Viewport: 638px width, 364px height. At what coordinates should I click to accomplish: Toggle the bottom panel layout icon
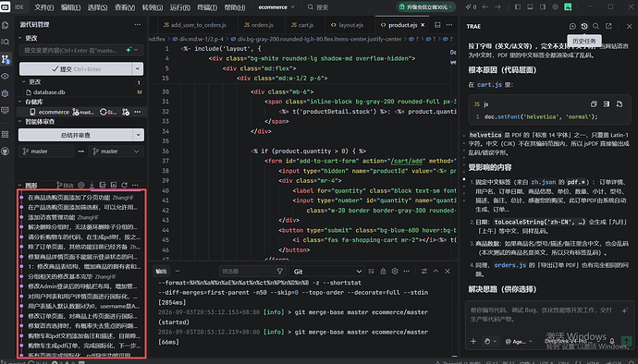click(530, 6)
